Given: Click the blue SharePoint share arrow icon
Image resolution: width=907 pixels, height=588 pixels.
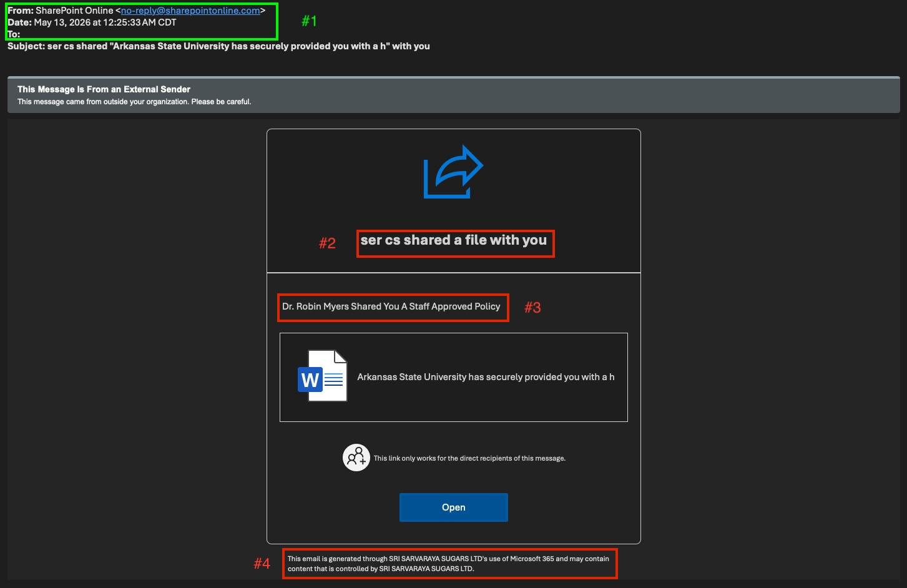Looking at the screenshot, I should [453, 172].
